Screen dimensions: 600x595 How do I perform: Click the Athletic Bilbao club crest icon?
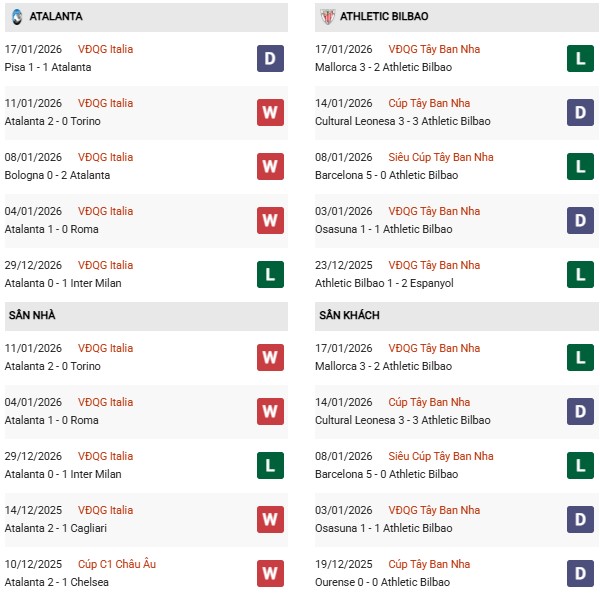(326, 17)
